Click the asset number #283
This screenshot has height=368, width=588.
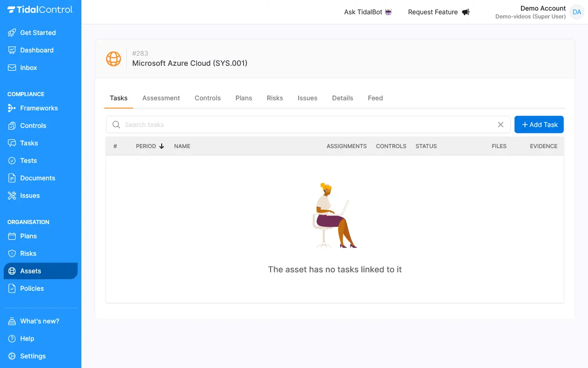(140, 53)
